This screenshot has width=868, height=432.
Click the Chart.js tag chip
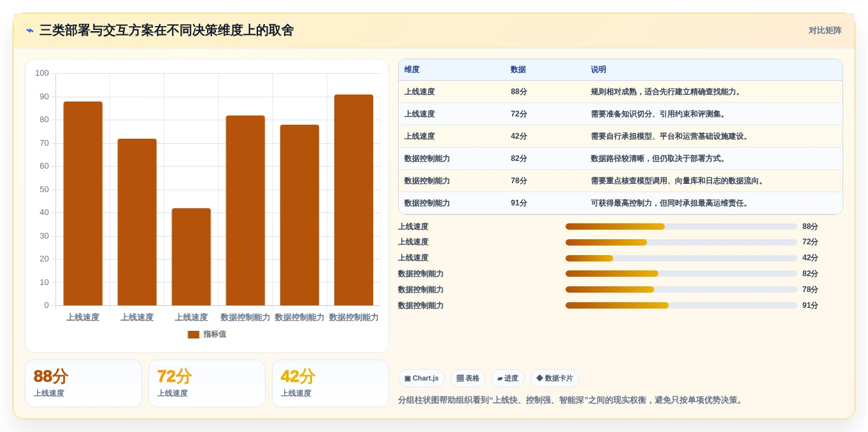coord(422,378)
